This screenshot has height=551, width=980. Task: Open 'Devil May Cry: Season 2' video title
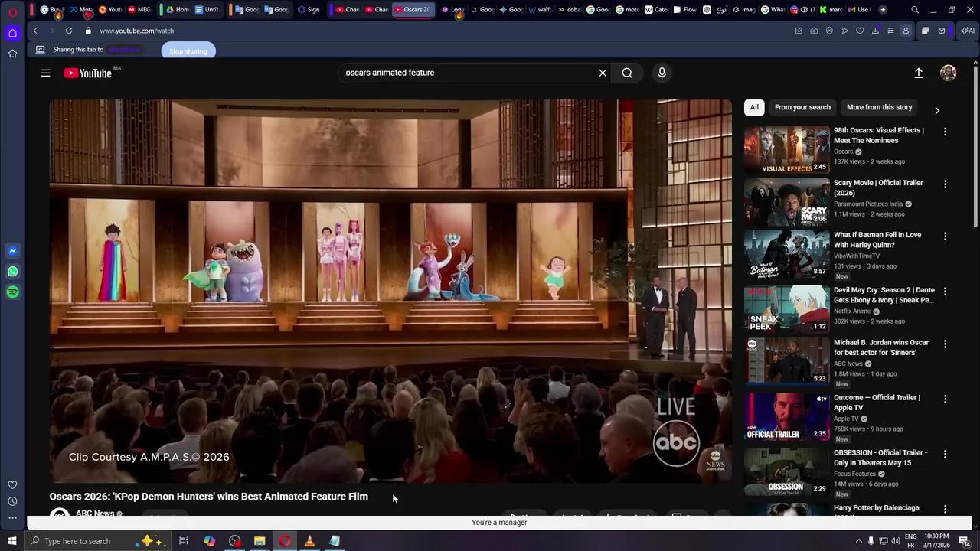[x=884, y=295]
